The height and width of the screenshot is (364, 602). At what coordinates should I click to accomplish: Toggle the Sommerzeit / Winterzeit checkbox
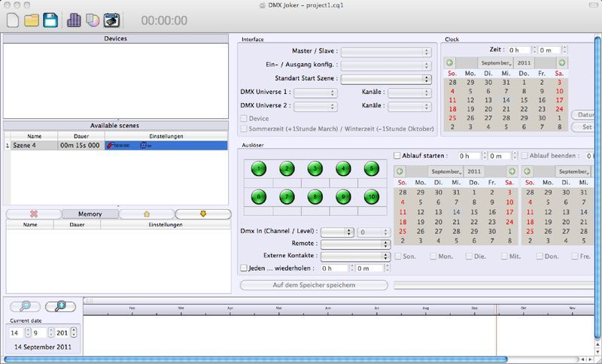243,129
